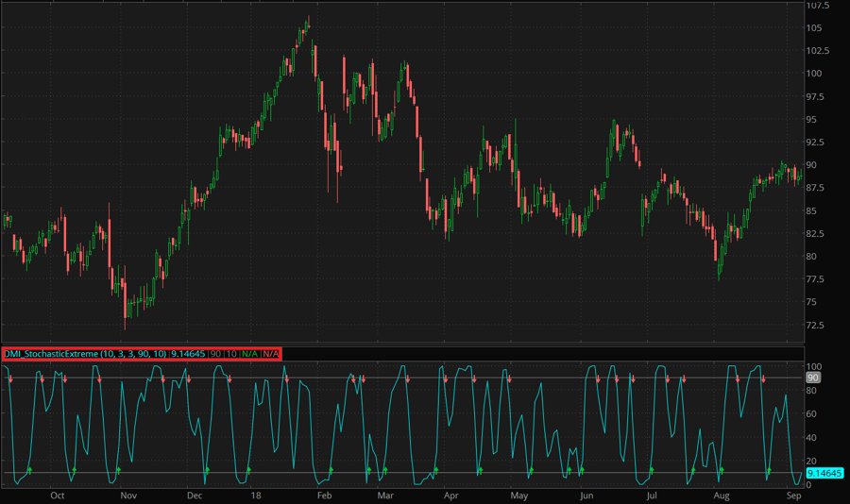Click the 18 year label on time axis
The width and height of the screenshot is (850, 504).
pos(255,495)
